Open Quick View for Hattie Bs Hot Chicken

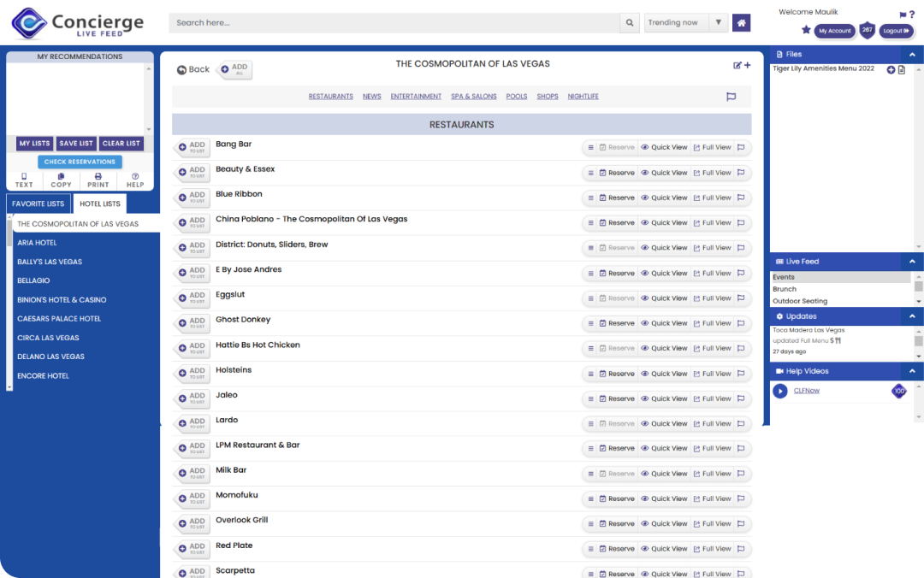[x=664, y=348]
